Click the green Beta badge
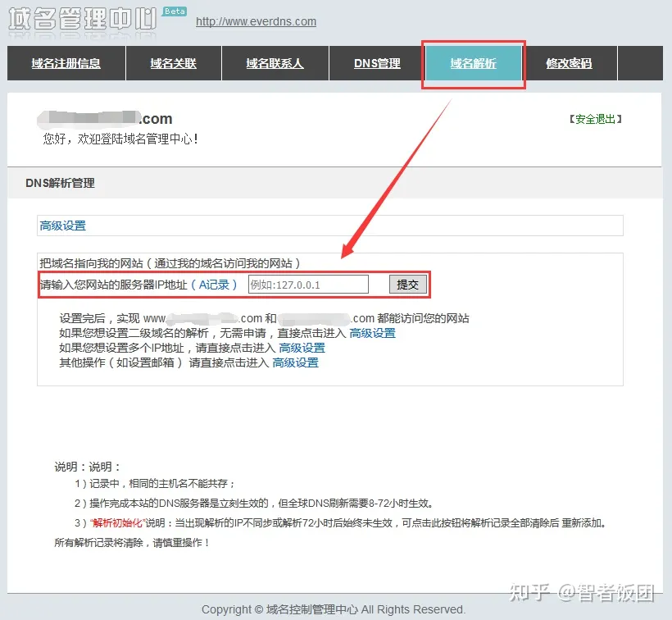This screenshot has height=620, width=672. click(x=175, y=11)
